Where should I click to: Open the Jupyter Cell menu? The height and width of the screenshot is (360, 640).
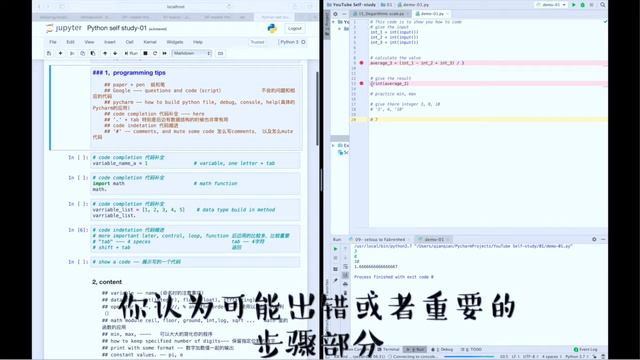[129, 42]
